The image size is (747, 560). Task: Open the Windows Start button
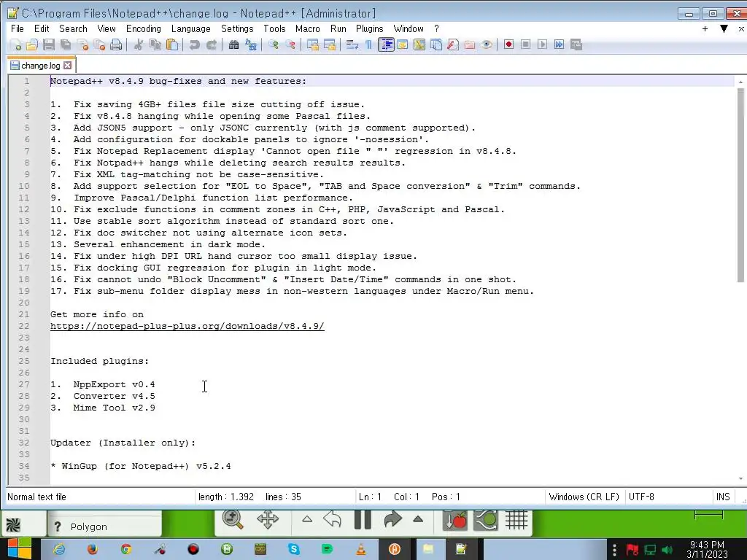coord(19,549)
